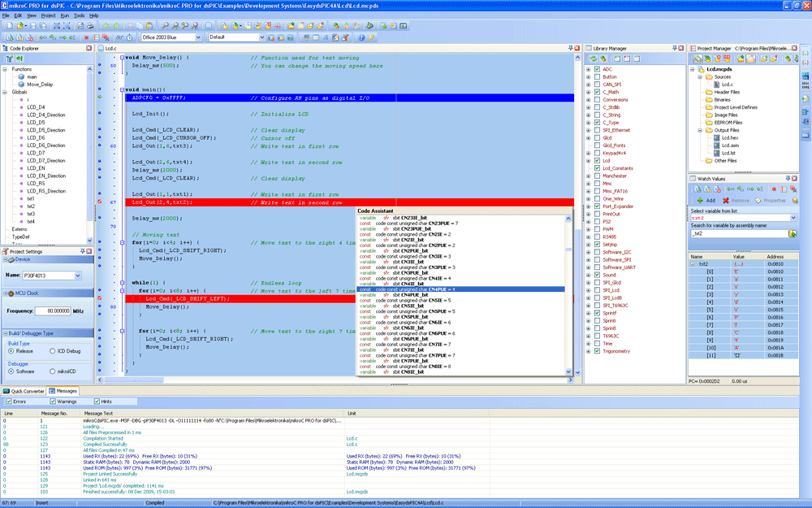Click the View Breakpoints list icon in debug toolbar
The image size is (812, 508).
(97, 37)
